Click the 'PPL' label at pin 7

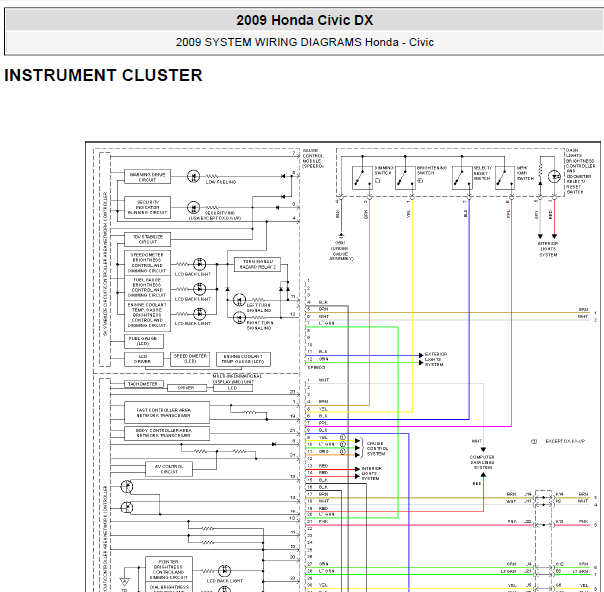coord(324,423)
